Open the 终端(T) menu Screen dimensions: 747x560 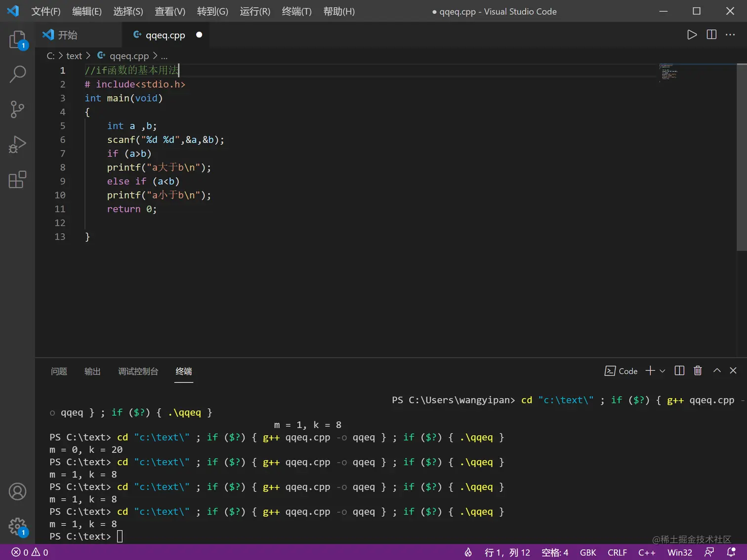[296, 11]
